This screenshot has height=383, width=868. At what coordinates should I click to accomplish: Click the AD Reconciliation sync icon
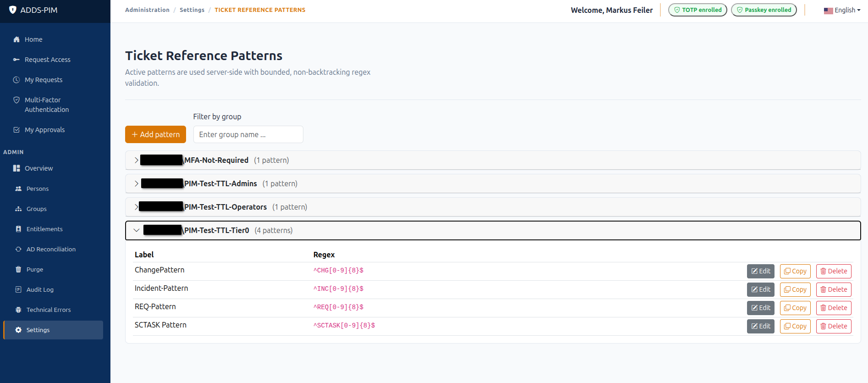coord(18,249)
